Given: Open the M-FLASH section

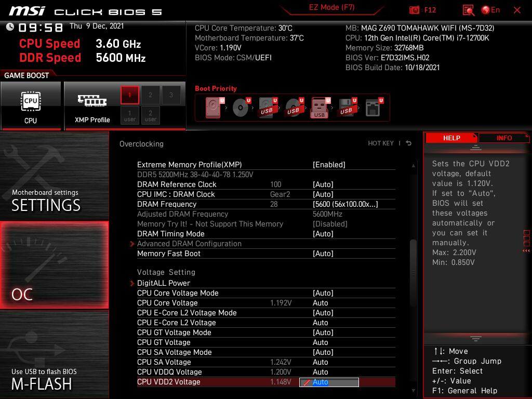Looking at the screenshot, I should pyautogui.click(x=54, y=354).
